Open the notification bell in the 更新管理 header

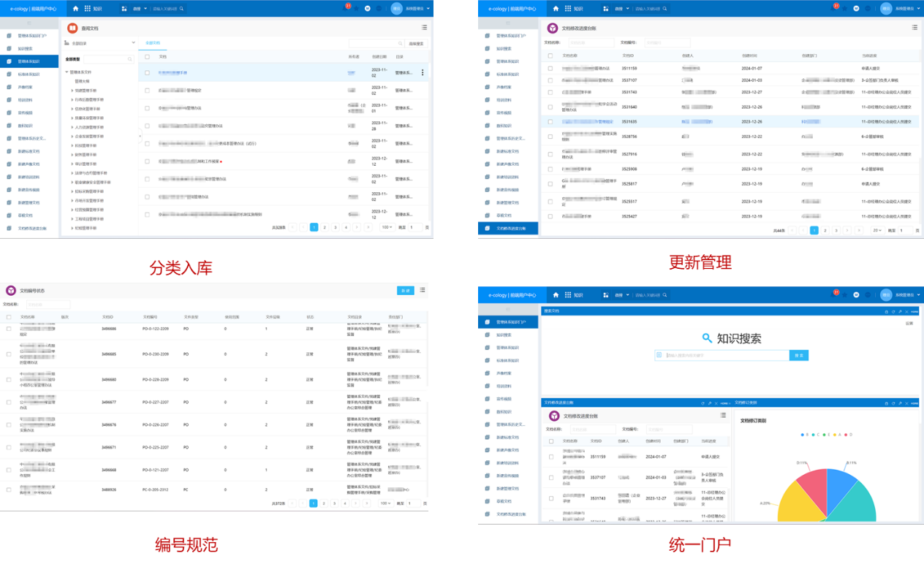coord(834,8)
